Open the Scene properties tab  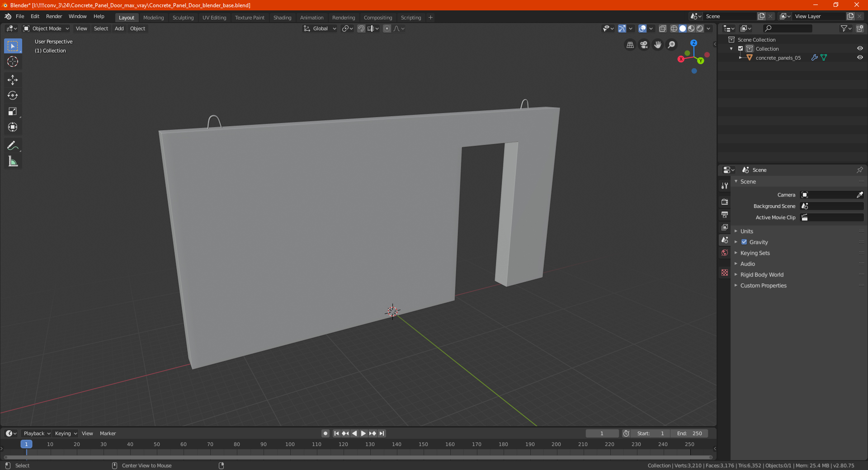pos(725,240)
